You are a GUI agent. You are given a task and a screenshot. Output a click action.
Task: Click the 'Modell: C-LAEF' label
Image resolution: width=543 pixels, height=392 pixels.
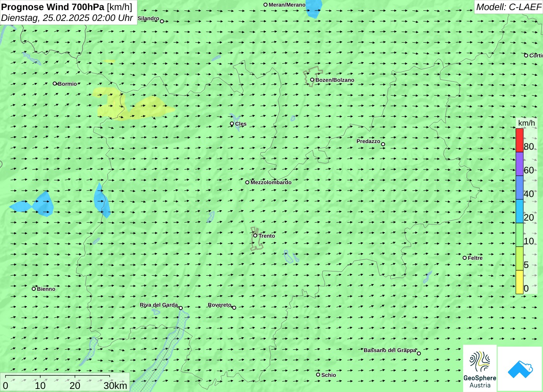click(508, 7)
